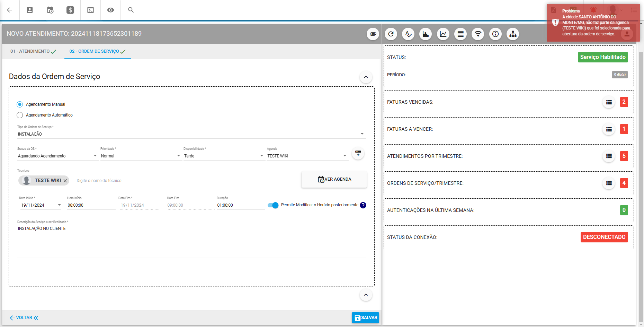Click Atendimentos por Trimestre count badge 5
Image resolution: width=644 pixels, height=327 pixels.
(x=624, y=156)
